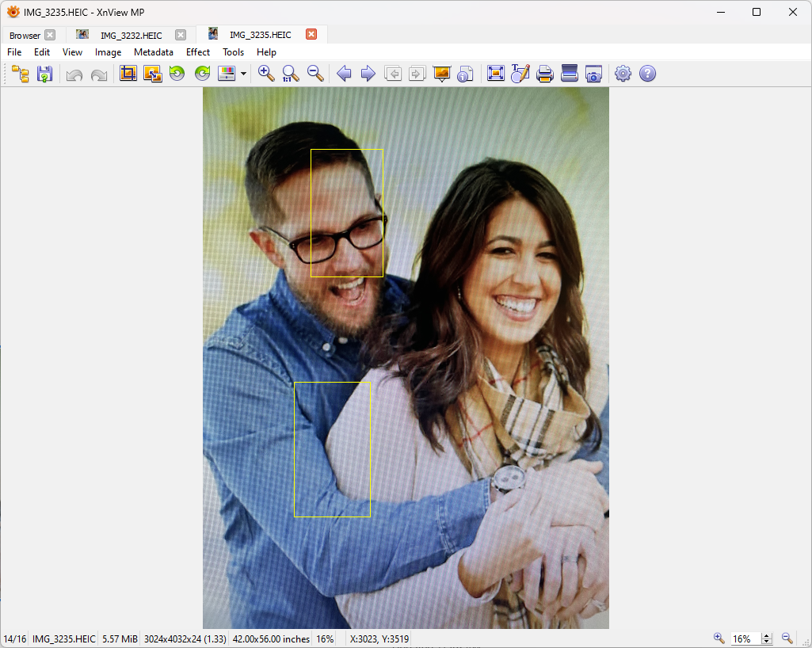Screen dimensions: 812x648
Task: Click the displayed couple photo
Action: (406, 357)
